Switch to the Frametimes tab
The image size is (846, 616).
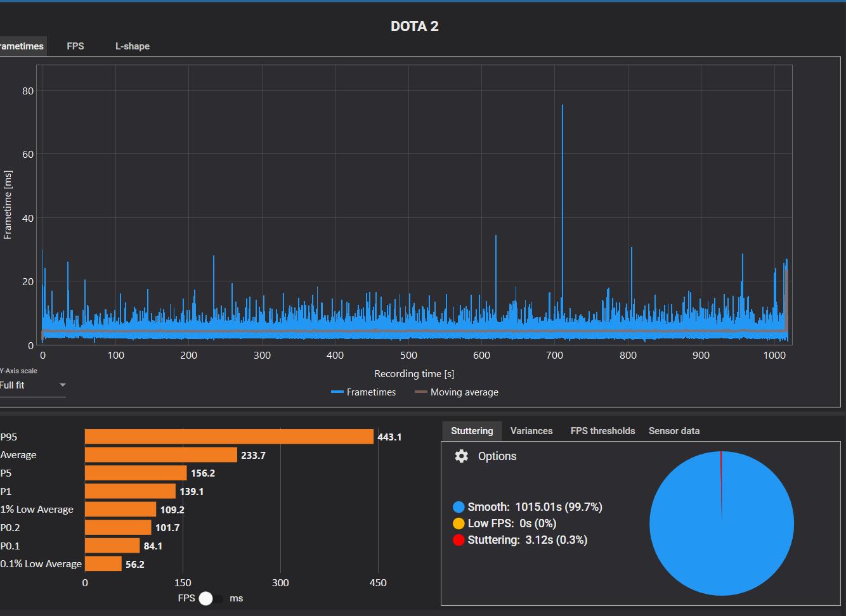tap(22, 46)
